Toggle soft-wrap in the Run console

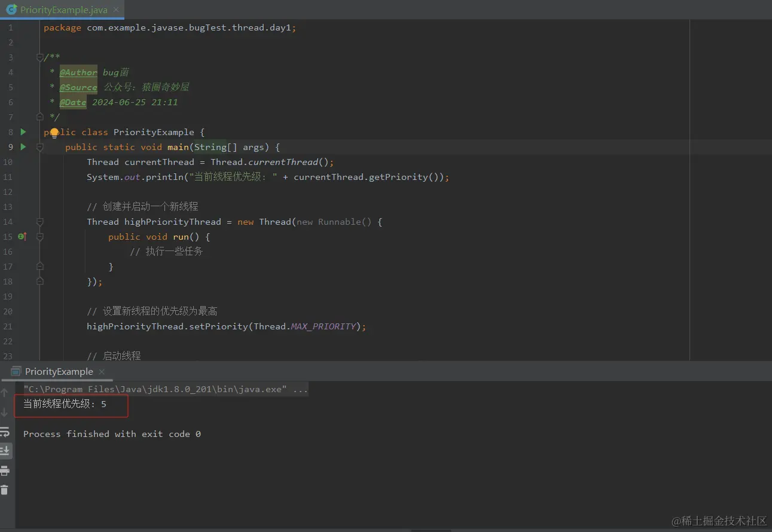[x=5, y=432]
